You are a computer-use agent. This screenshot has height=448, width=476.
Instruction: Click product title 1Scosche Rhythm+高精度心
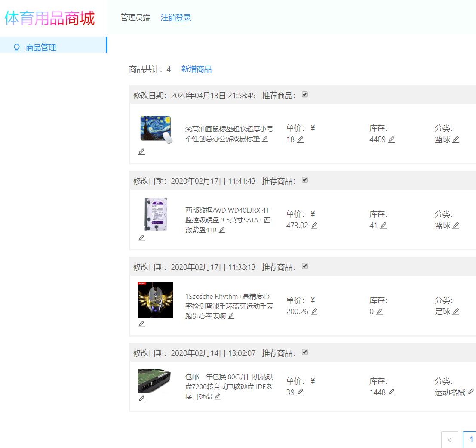point(227,296)
